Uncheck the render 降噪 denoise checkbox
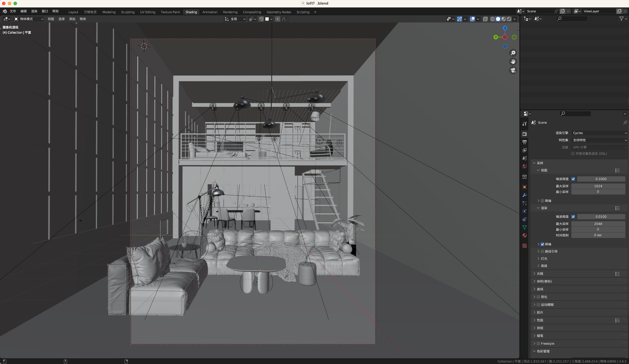 542,244
